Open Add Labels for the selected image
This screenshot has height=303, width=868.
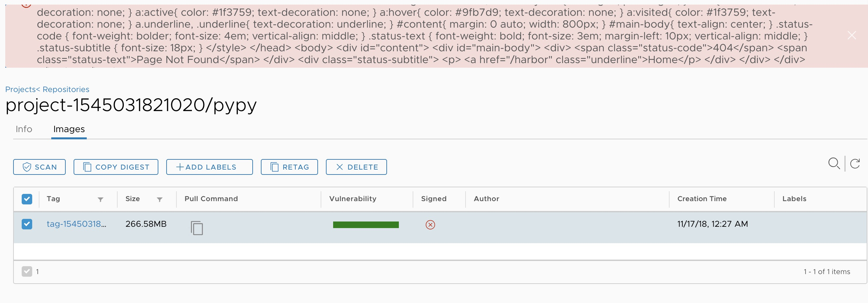tap(209, 167)
